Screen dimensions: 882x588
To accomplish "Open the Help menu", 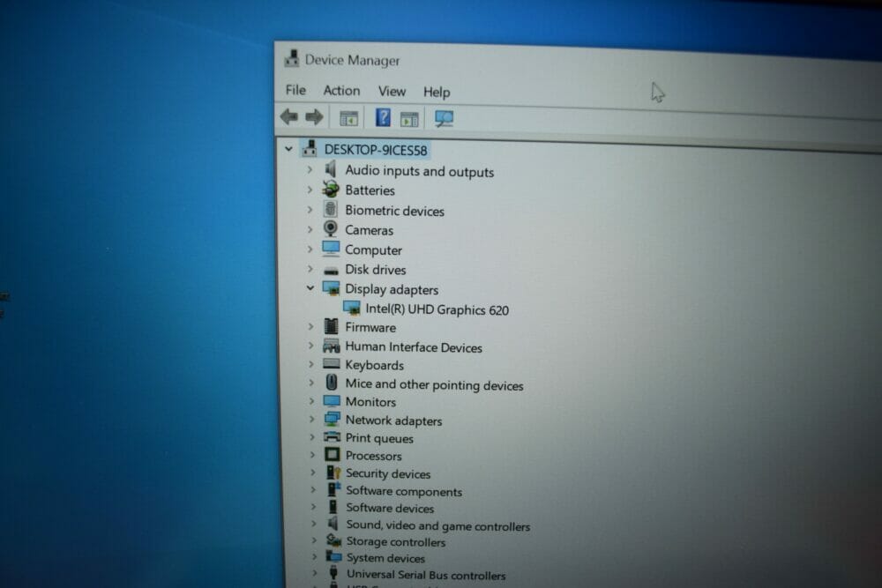I will [437, 93].
